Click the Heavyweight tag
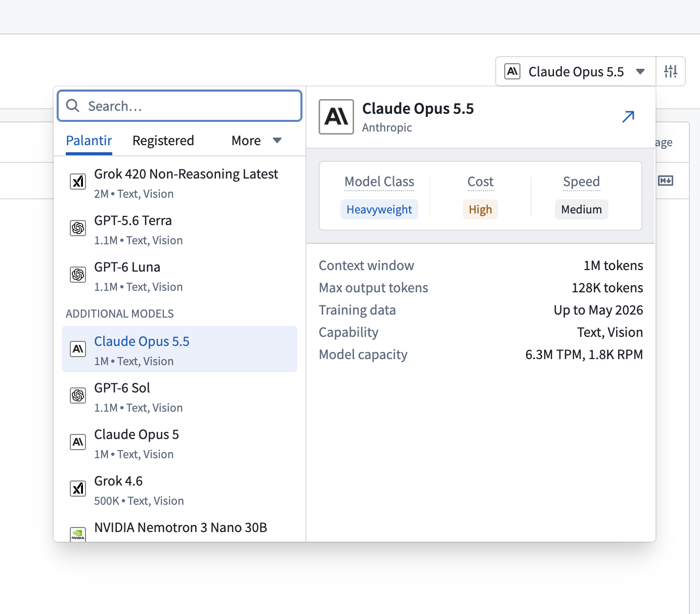 click(x=379, y=209)
